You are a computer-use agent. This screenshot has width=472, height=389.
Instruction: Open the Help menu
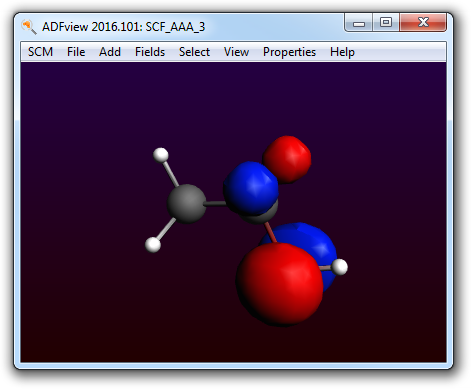point(342,52)
